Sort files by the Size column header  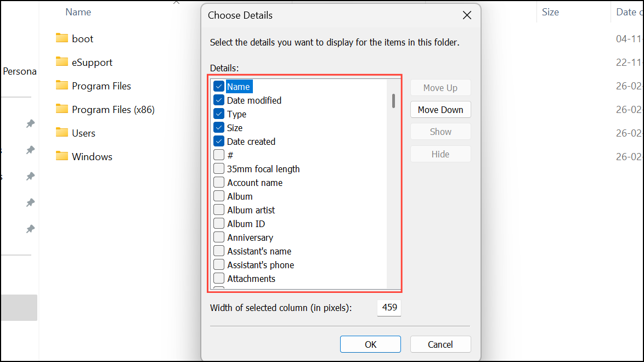[x=550, y=12]
